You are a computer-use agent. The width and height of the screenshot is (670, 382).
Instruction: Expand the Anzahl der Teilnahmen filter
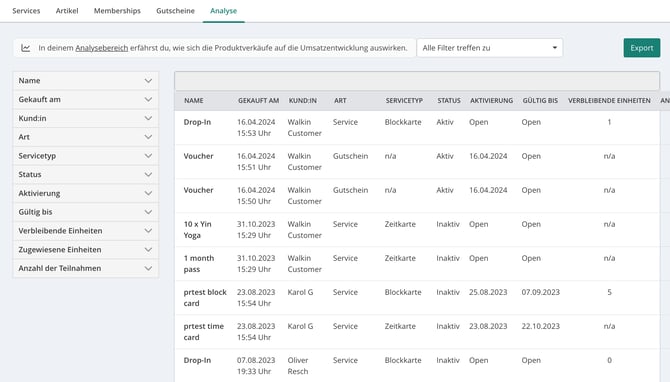pos(85,268)
